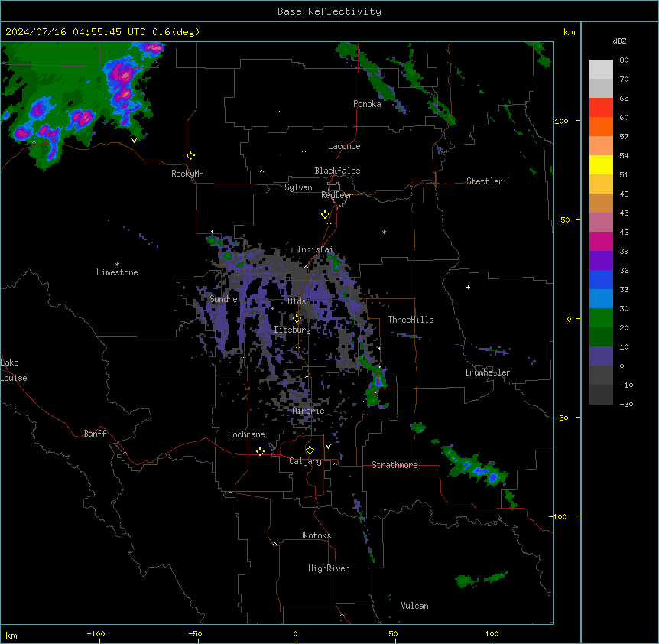The image size is (659, 644).
Task: Pick the yellow 51-54 dBZ legend swatch
Action: (601, 164)
